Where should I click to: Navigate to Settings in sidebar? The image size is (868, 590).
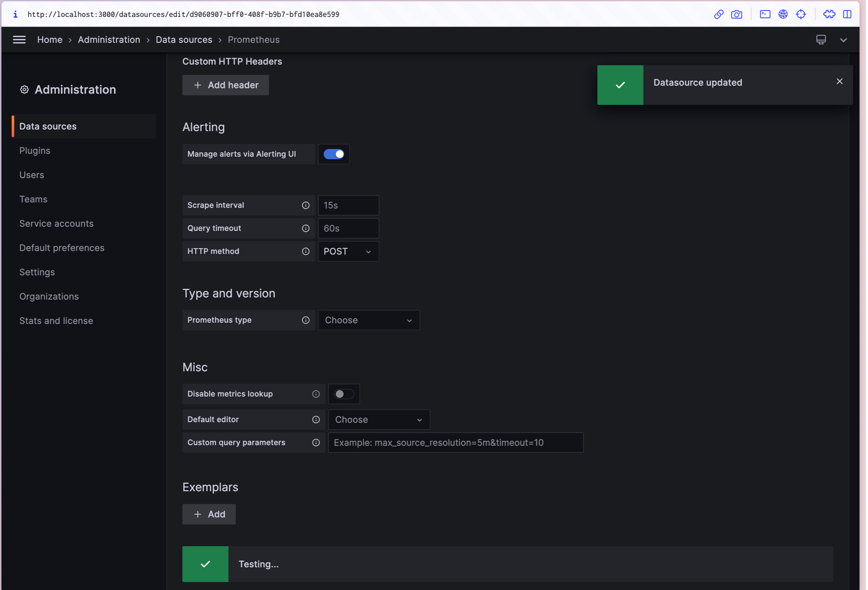(x=36, y=271)
